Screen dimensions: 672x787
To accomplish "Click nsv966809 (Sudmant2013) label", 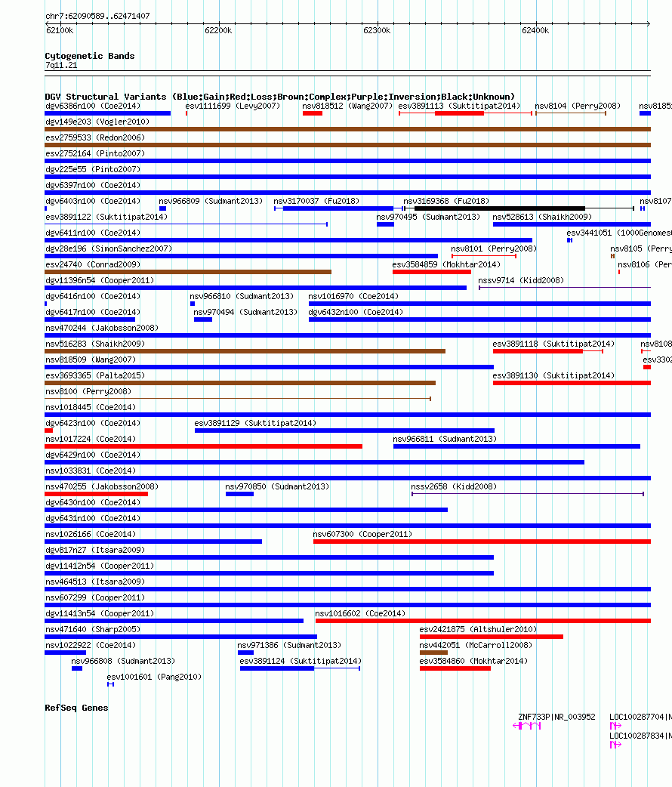I will (211, 201).
